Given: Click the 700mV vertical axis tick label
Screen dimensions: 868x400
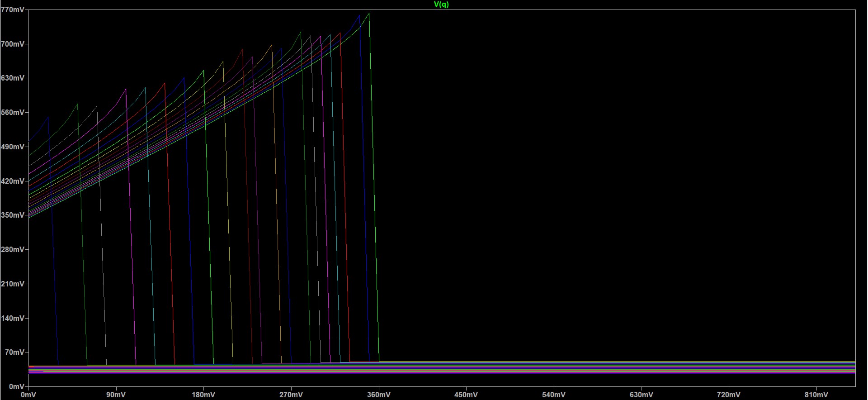Looking at the screenshot, I should click(x=13, y=44).
